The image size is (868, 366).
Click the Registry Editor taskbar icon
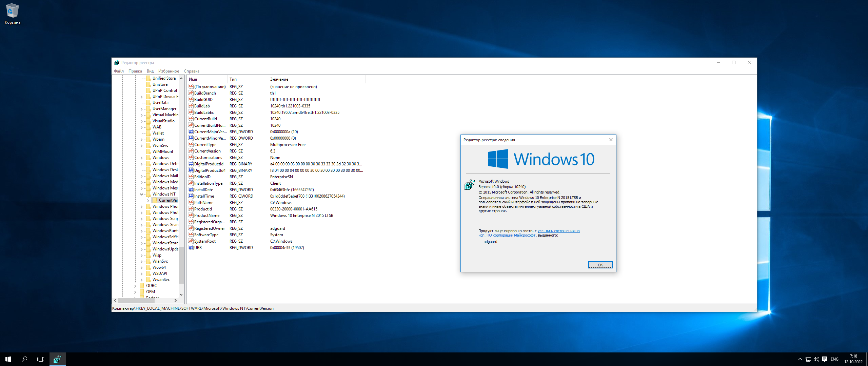[x=57, y=359]
